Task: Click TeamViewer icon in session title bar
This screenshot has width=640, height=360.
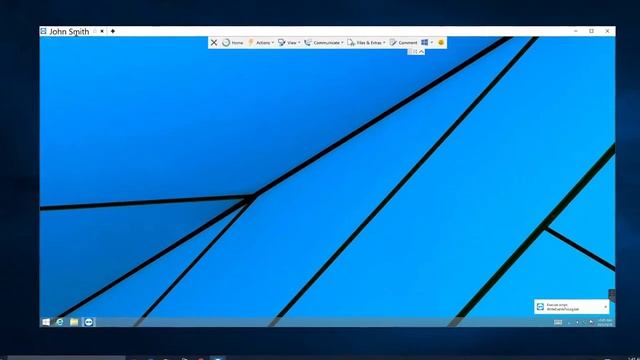Action: [43, 31]
